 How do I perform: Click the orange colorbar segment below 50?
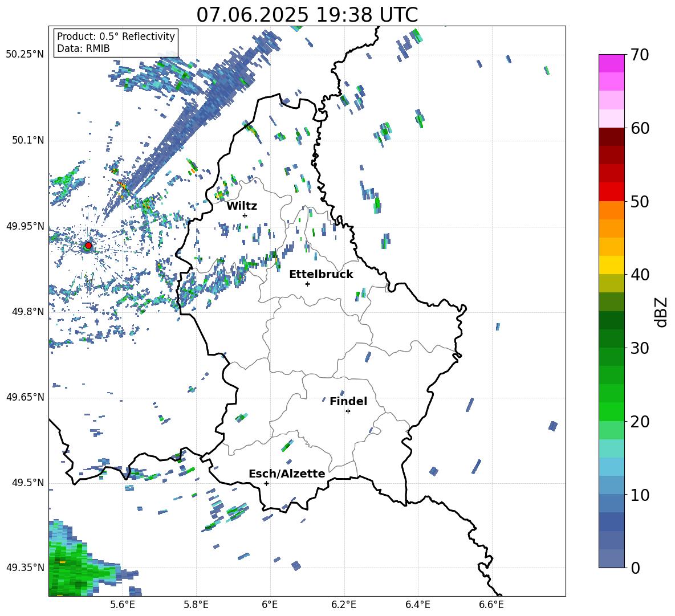click(x=611, y=210)
